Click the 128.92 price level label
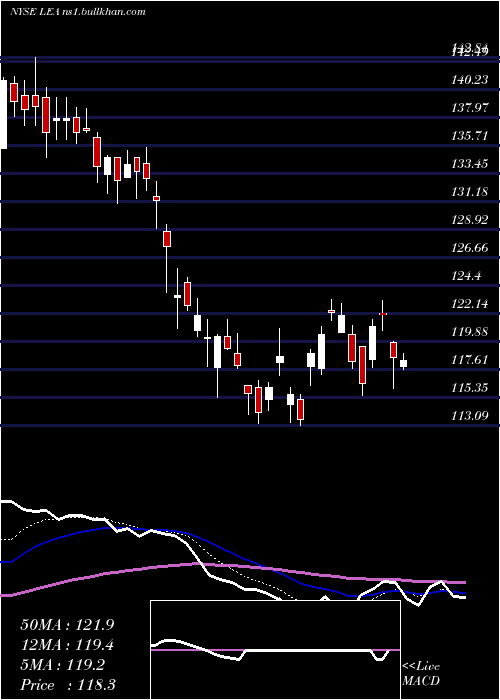This screenshot has width=500, height=700. (470, 220)
